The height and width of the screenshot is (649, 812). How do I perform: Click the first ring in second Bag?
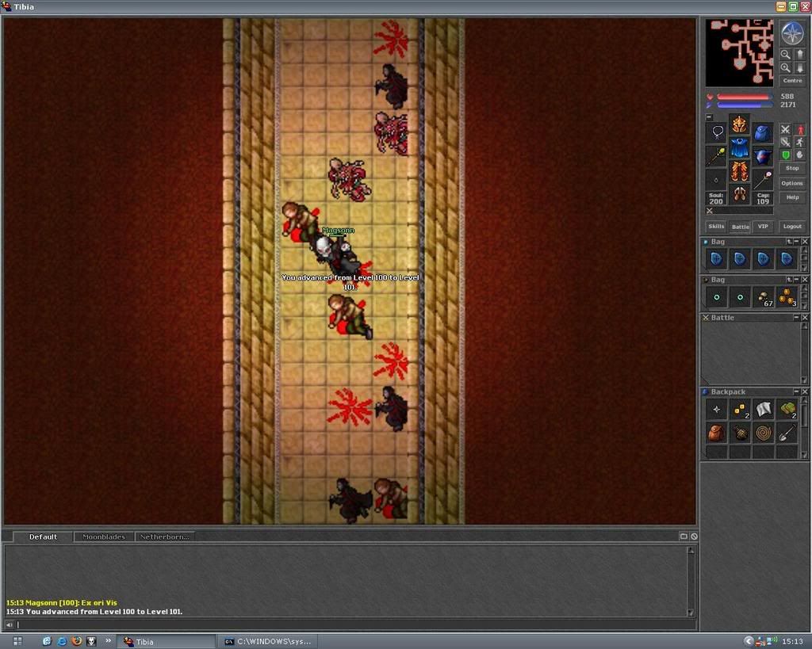tap(716, 297)
